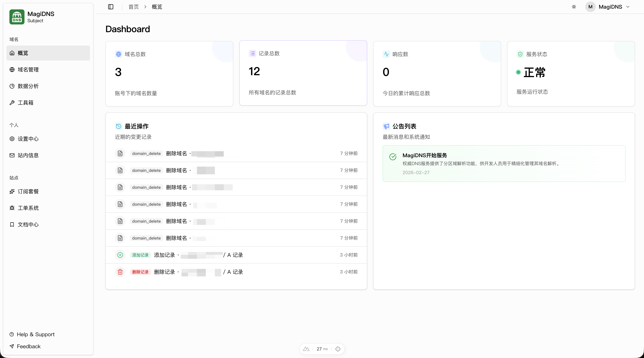644x358 pixels.
Task: Click the 域名总数 stat card
Action: [169, 73]
